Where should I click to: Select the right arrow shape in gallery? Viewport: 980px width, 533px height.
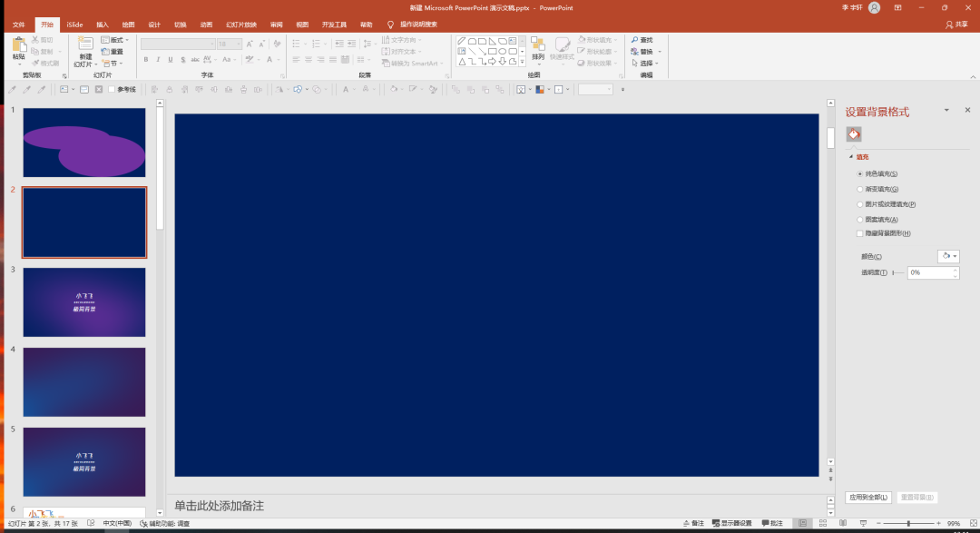click(x=492, y=62)
